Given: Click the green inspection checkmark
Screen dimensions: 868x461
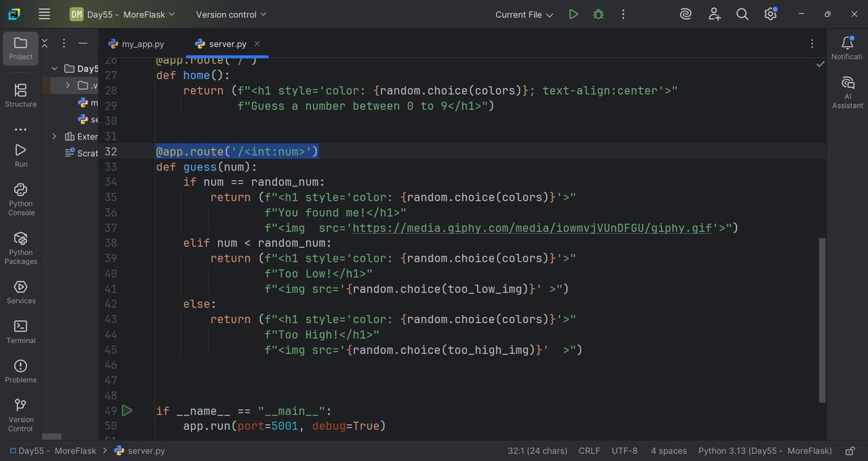Looking at the screenshot, I should pyautogui.click(x=820, y=64).
